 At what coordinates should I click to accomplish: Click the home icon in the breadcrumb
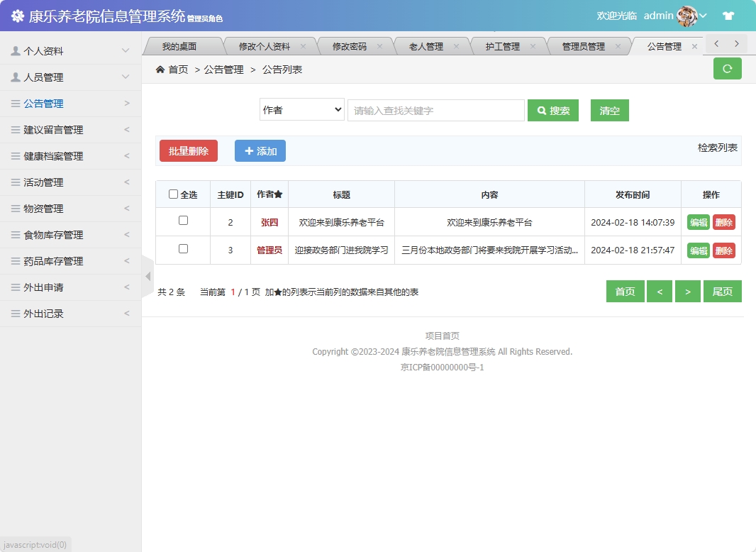[162, 70]
